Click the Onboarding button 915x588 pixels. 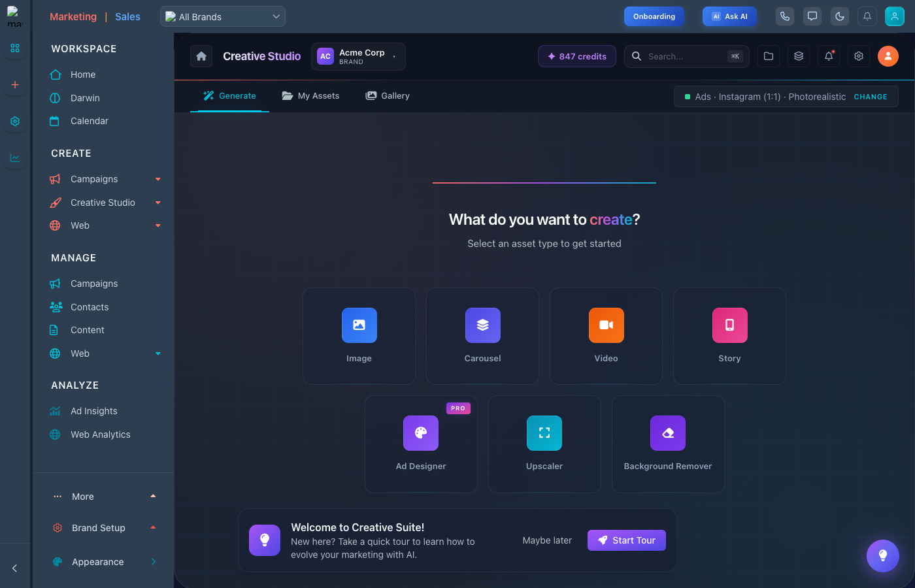point(654,16)
